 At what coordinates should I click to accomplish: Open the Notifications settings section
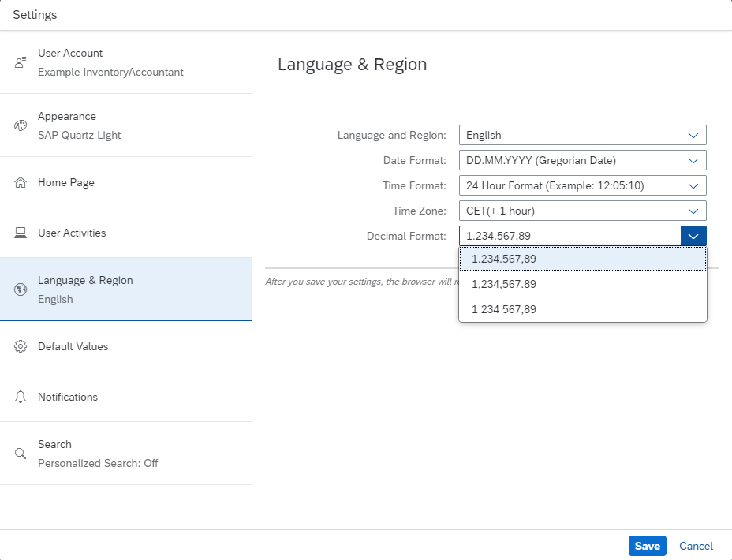click(126, 397)
